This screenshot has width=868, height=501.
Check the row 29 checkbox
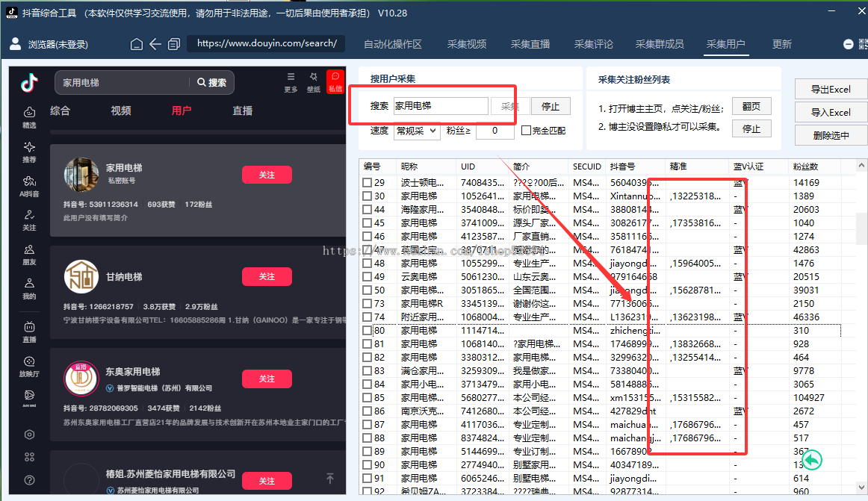367,183
